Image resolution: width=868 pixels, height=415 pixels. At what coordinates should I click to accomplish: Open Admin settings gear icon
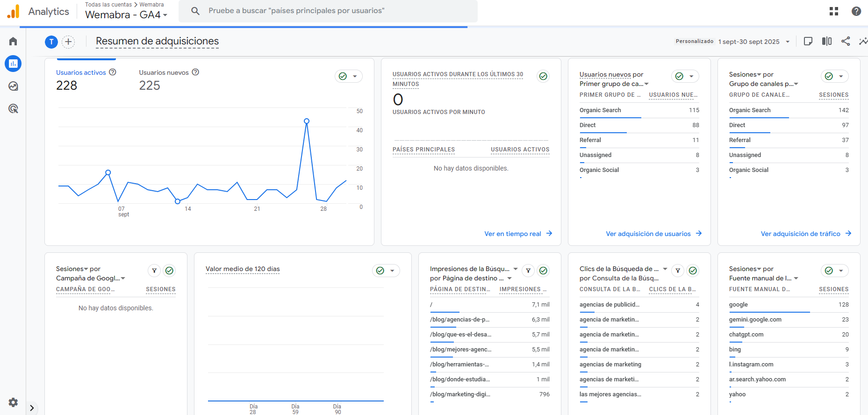tap(13, 402)
